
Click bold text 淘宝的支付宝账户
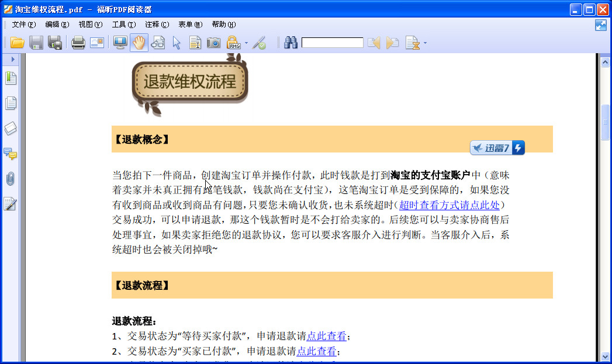click(430, 175)
